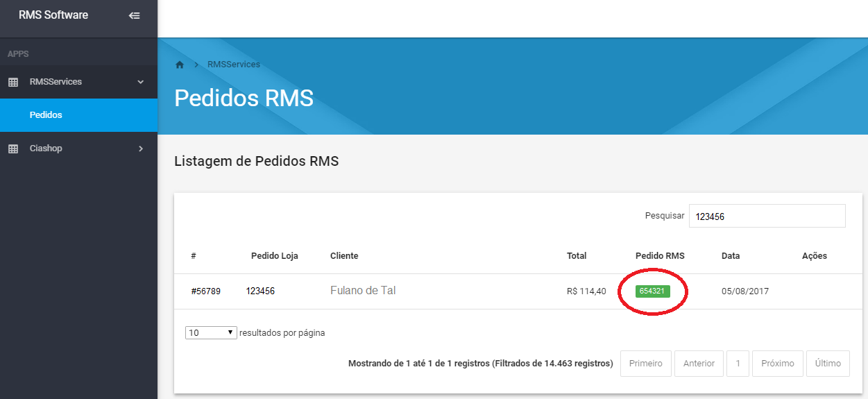Focus the Pesquisar search field

[x=767, y=216]
